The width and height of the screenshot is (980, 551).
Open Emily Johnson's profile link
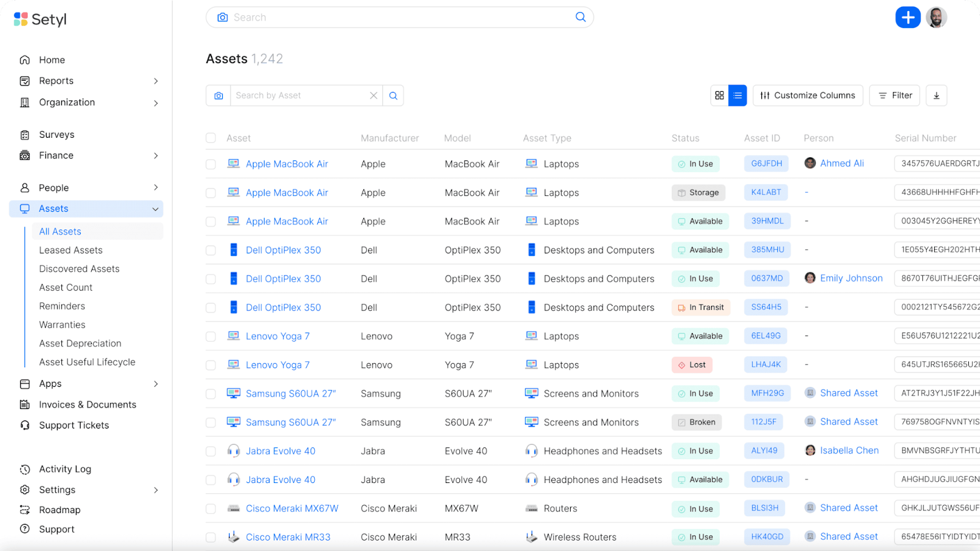click(x=851, y=278)
